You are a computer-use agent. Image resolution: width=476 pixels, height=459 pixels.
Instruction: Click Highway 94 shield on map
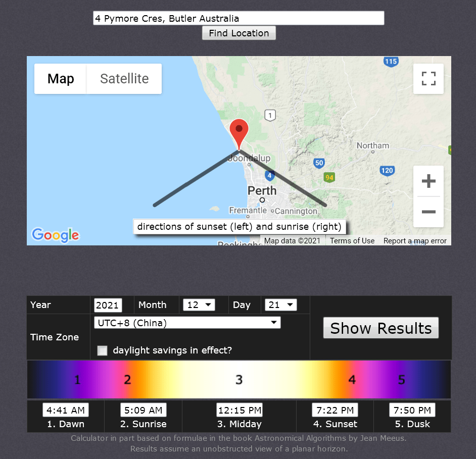pos(329,177)
